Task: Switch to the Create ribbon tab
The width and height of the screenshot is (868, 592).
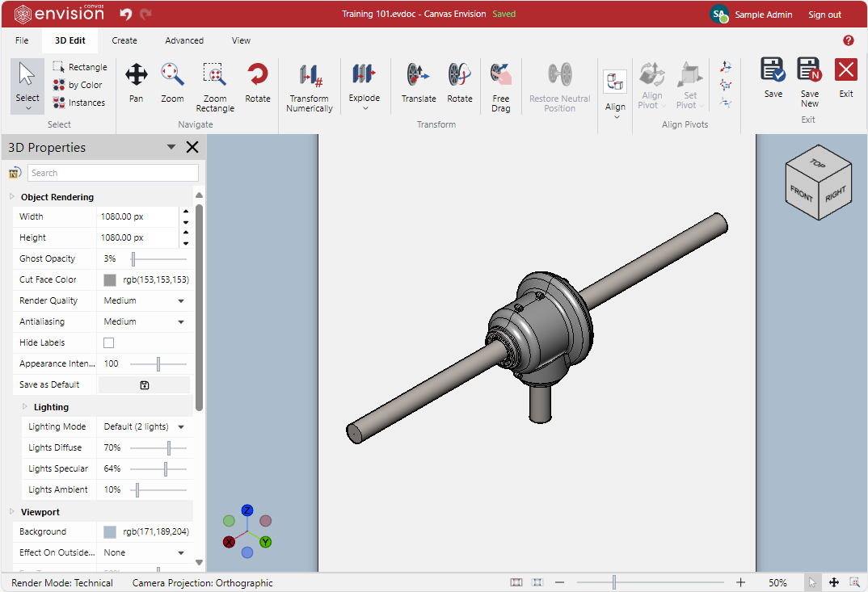Action: [x=124, y=40]
